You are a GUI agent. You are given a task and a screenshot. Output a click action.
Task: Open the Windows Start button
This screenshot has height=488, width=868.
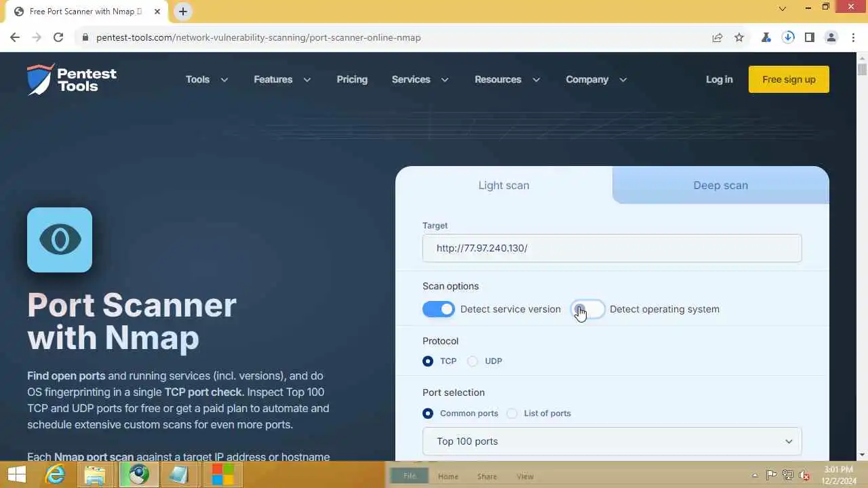(x=17, y=474)
